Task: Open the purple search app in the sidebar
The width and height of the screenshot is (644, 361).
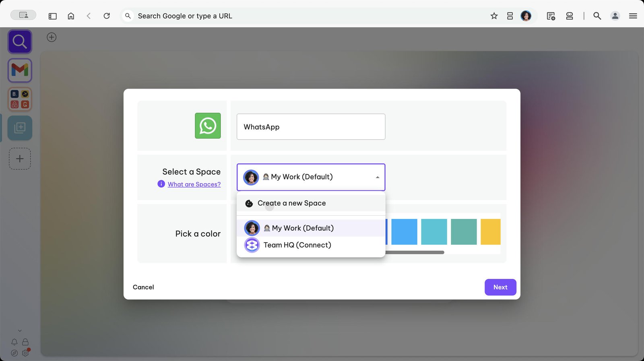Action: point(20,41)
